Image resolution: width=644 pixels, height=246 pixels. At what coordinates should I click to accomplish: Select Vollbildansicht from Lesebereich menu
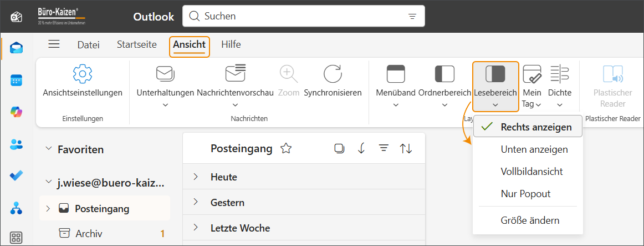coord(531,172)
